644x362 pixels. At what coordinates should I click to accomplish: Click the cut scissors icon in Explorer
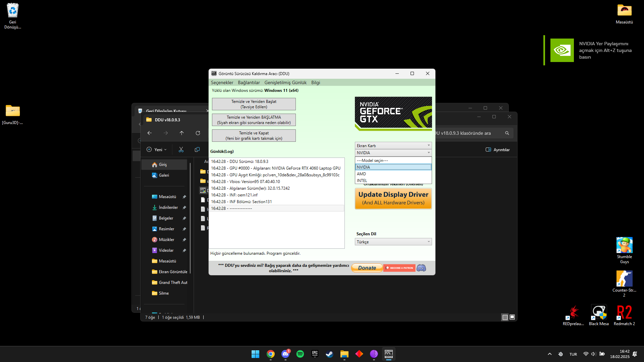pos(181,149)
